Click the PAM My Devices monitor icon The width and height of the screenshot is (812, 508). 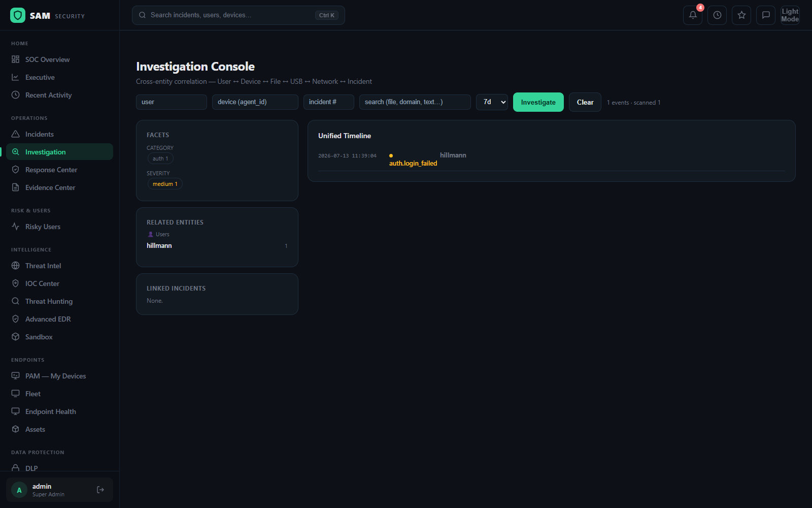(16, 376)
